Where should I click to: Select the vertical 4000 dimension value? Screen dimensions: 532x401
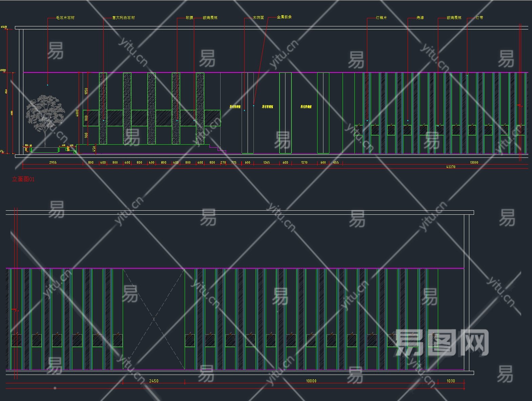(x=78, y=113)
